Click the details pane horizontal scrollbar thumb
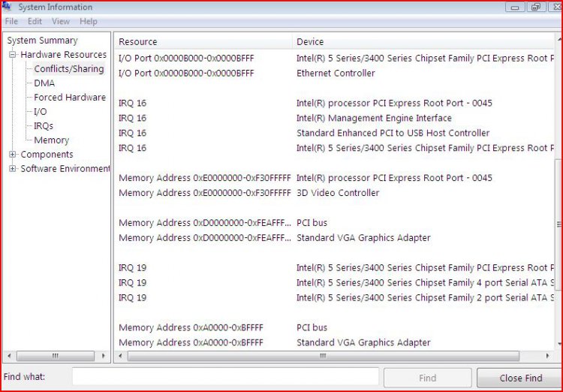Image resolution: width=563 pixels, height=392 pixels. click(x=323, y=356)
